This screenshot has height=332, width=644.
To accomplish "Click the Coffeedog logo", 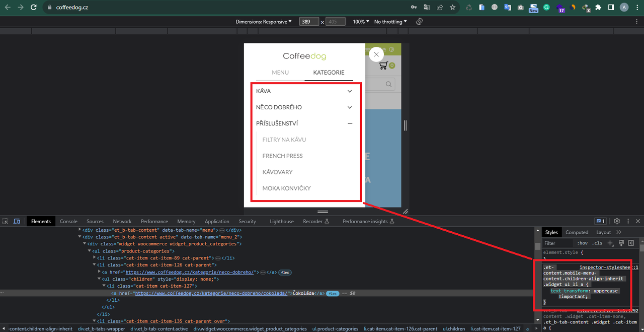I will 304,56.
